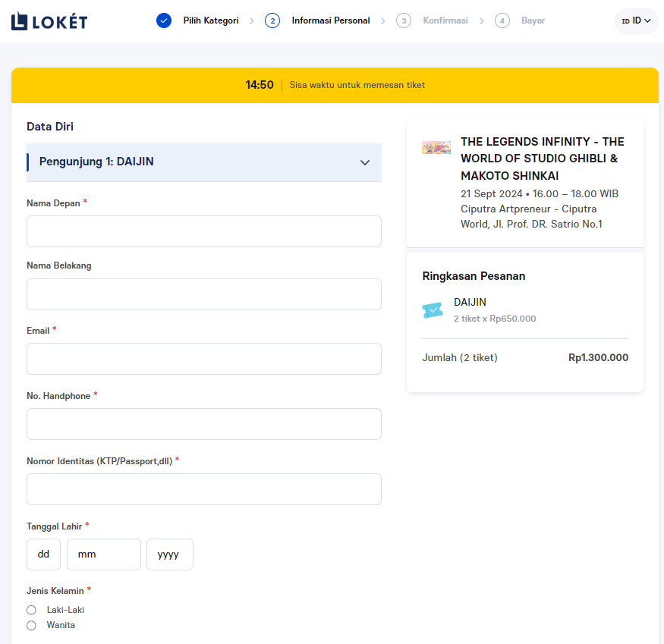Focus the No. Handphone input field
664x644 pixels.
click(204, 424)
